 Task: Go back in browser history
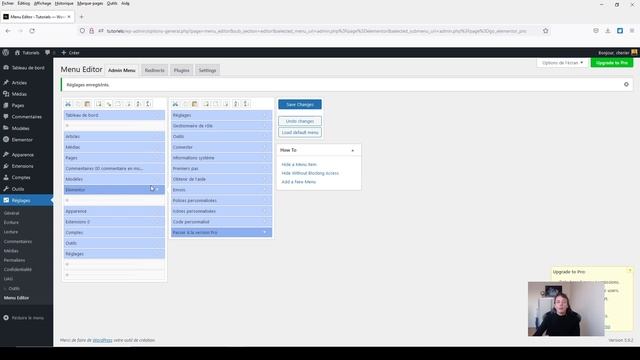click(8, 31)
